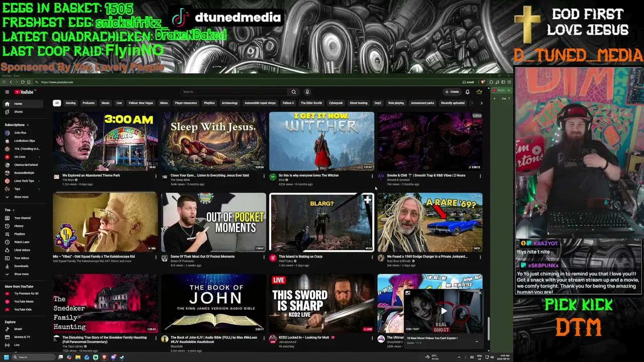Open more options for Abandoned Theme Park video
Image resolution: width=644 pixels, height=362 pixels.
pyautogui.click(x=156, y=176)
